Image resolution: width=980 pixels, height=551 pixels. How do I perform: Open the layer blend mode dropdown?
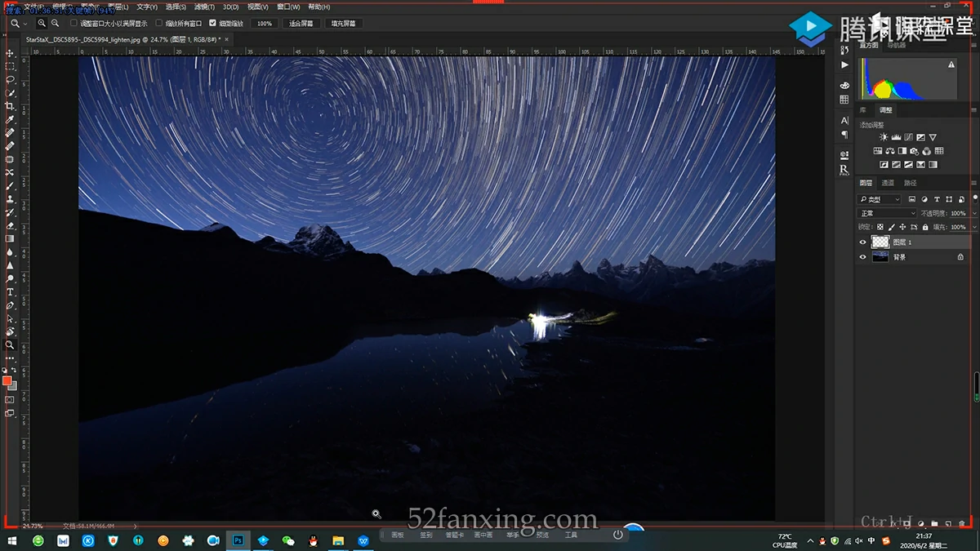887,213
